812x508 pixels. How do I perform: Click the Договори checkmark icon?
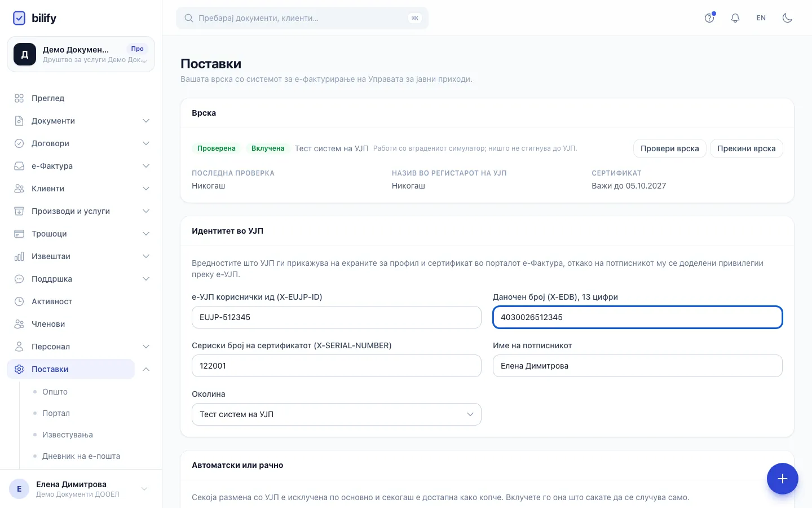click(19, 143)
